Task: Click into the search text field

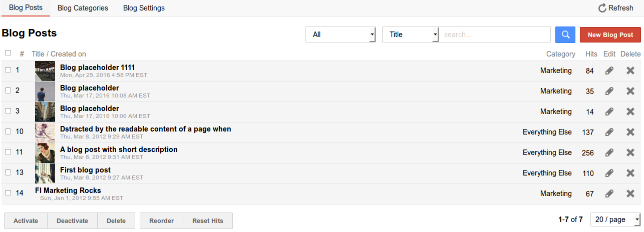Action: pos(495,34)
